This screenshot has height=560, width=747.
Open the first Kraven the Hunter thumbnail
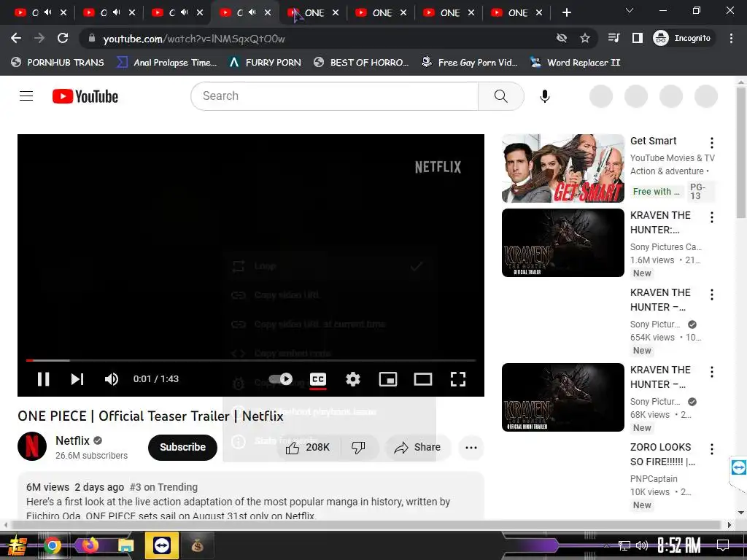point(562,242)
